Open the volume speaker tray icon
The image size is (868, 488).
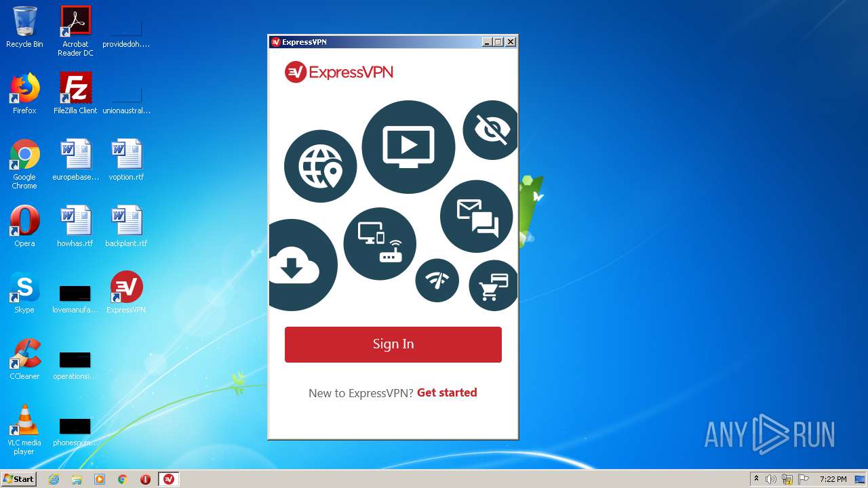coord(770,479)
